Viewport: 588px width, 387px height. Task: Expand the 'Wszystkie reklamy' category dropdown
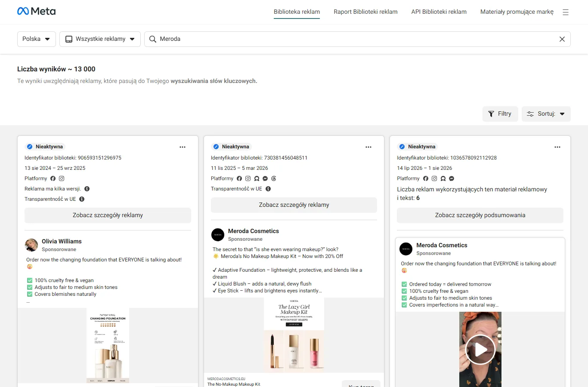[100, 39]
